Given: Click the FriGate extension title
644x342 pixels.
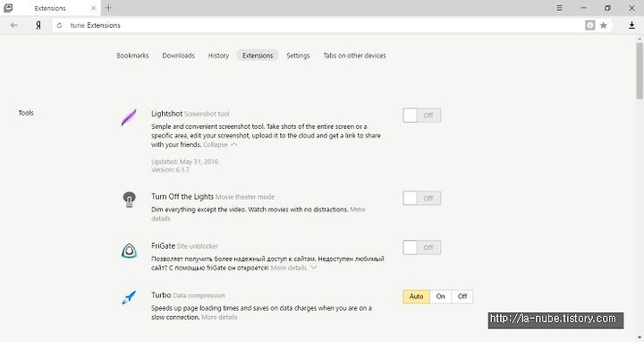Looking at the screenshot, I should (x=163, y=246).
